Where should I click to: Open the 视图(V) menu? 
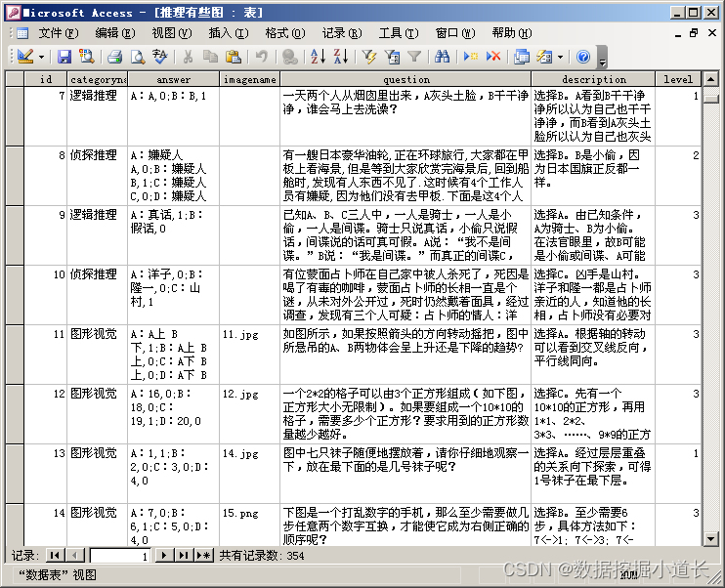pyautogui.click(x=172, y=33)
